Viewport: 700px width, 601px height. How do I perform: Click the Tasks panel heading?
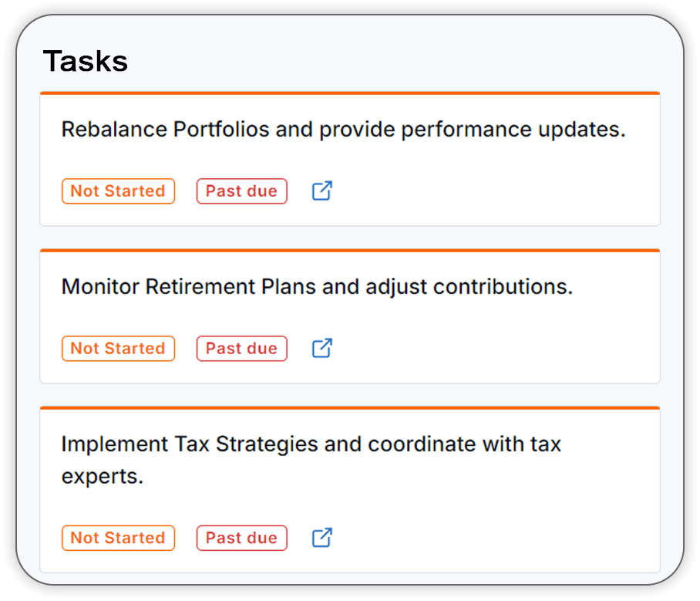tap(86, 61)
